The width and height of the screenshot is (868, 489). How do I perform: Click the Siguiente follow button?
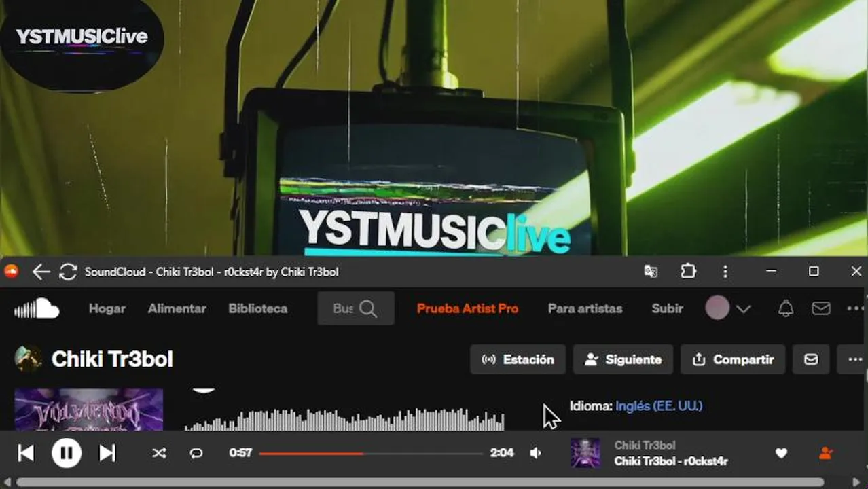click(623, 359)
